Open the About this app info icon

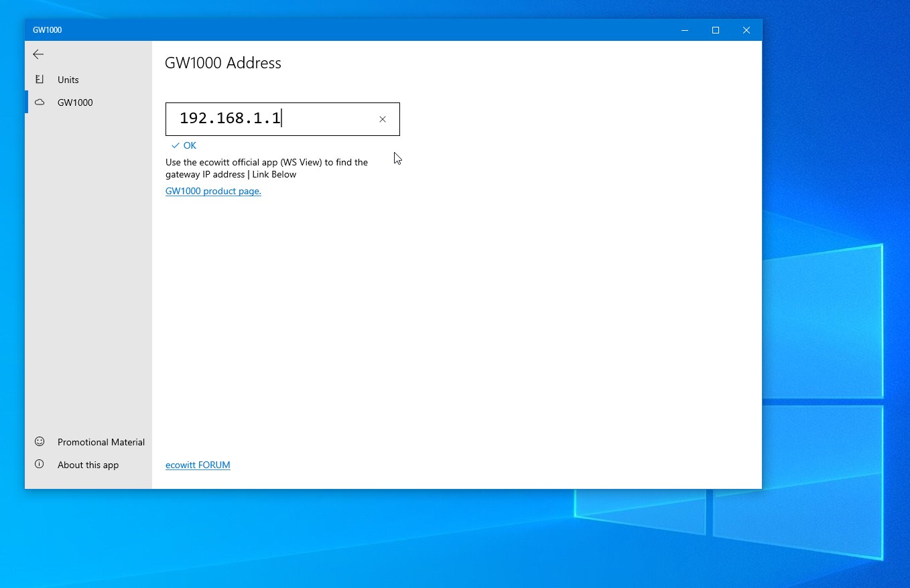tap(40, 464)
